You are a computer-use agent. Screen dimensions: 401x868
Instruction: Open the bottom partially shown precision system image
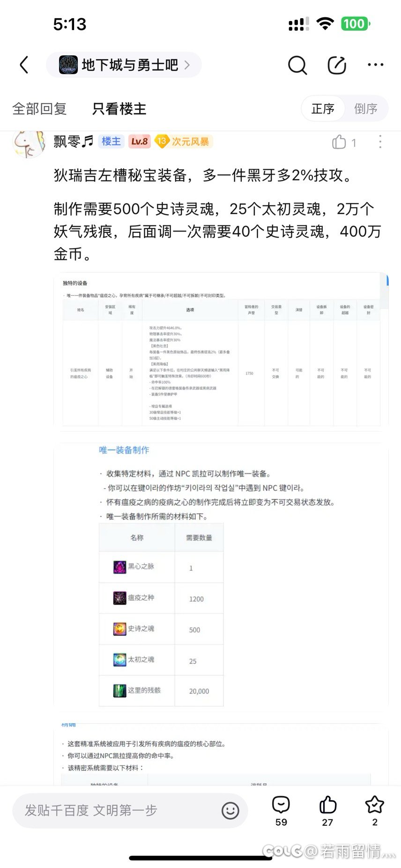point(221,755)
